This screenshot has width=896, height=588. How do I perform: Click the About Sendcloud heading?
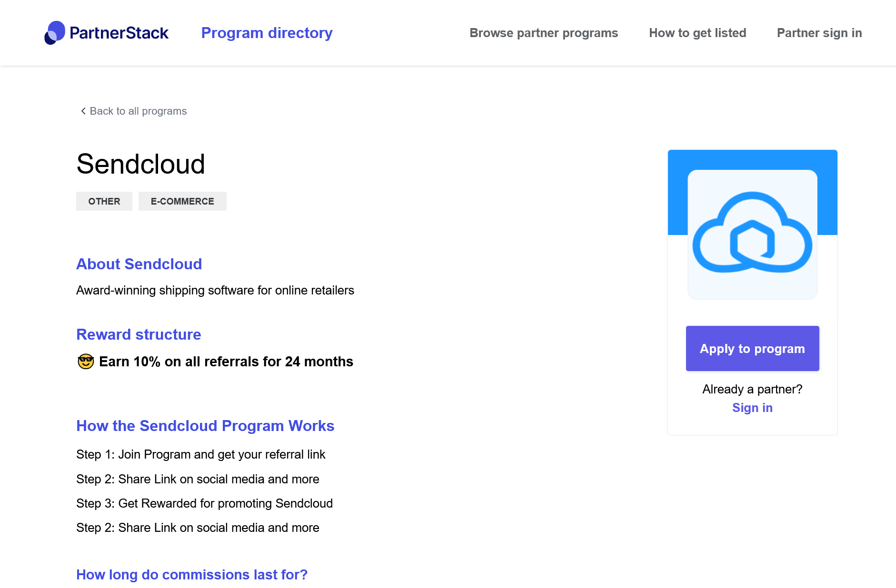pos(139,264)
